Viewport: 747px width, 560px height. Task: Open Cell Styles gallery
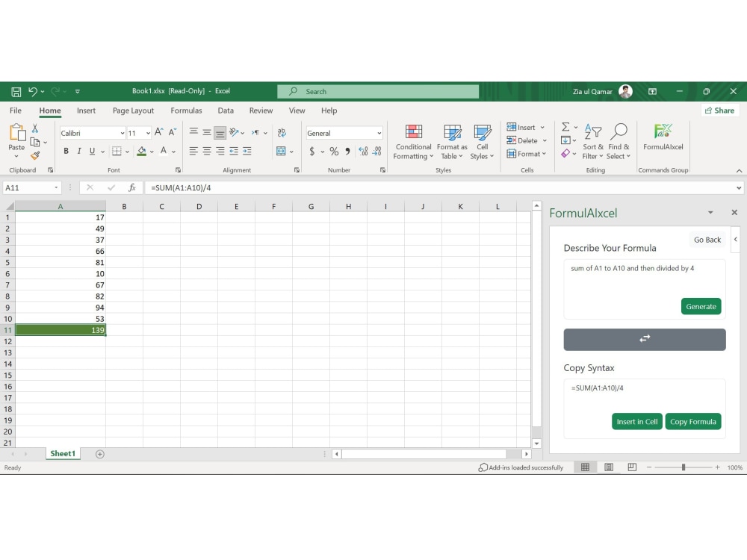(x=482, y=142)
